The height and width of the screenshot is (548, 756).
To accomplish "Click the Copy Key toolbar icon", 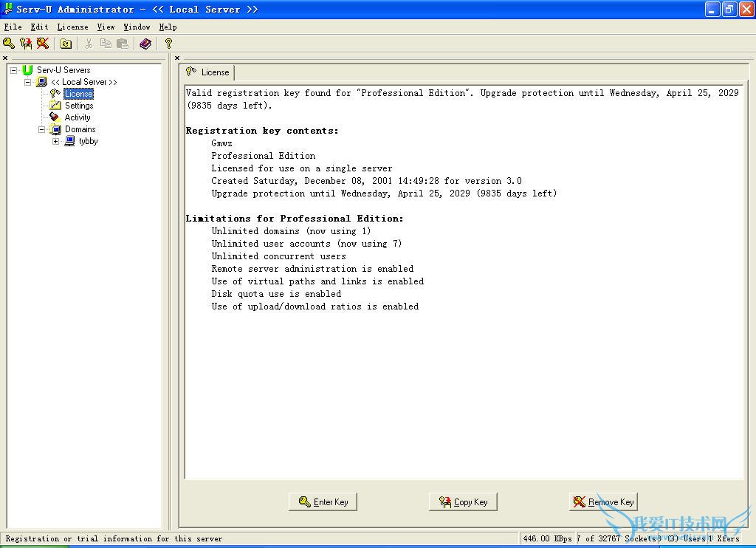I will pos(26,44).
